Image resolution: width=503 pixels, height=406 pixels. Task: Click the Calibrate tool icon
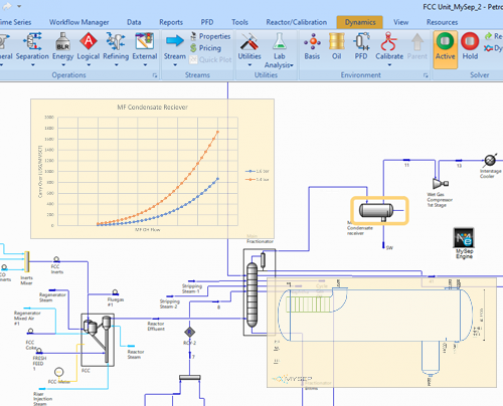pyautogui.click(x=389, y=47)
